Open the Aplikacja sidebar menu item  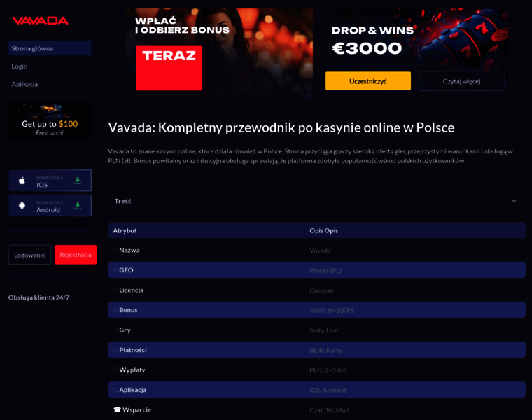tap(24, 84)
